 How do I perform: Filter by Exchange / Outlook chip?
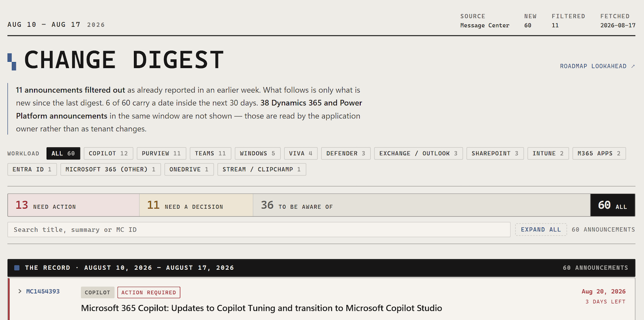419,153
